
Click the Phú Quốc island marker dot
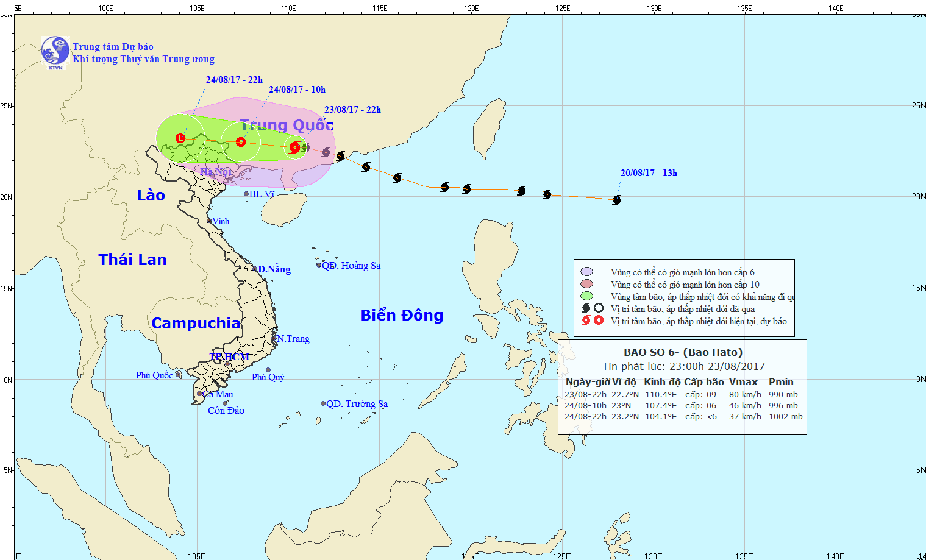click(x=178, y=375)
